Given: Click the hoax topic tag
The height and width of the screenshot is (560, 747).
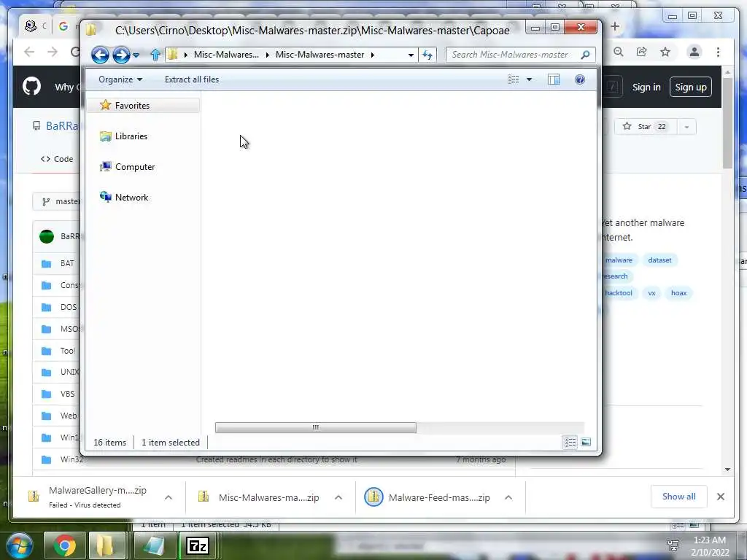Looking at the screenshot, I should coord(678,293).
